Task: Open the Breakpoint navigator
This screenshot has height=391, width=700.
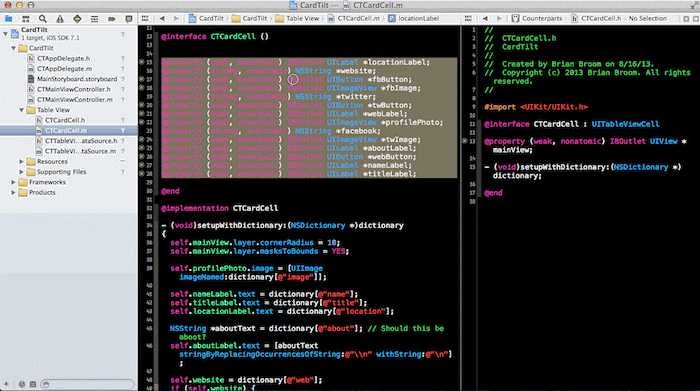Action: click(x=112, y=19)
